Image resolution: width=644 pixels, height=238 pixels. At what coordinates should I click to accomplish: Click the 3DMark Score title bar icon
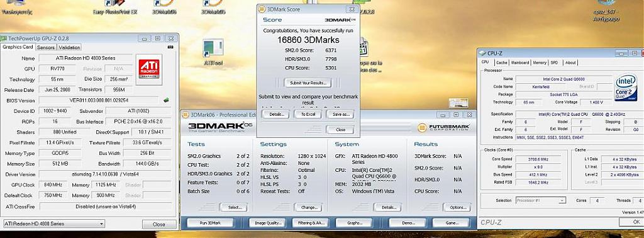[x=262, y=9]
